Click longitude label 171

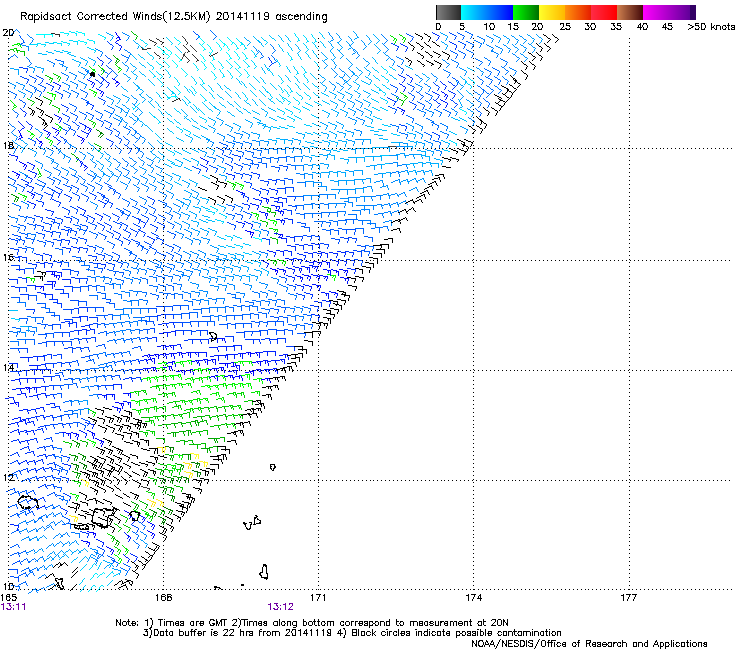[318, 598]
